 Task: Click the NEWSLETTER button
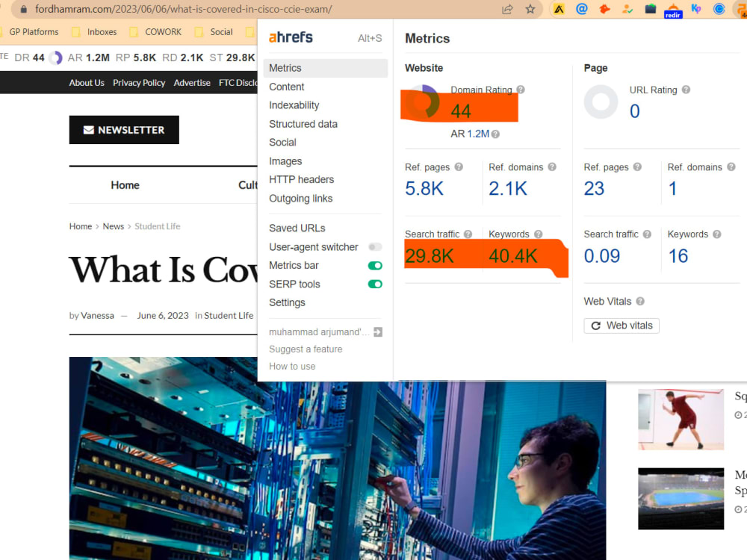124,129
